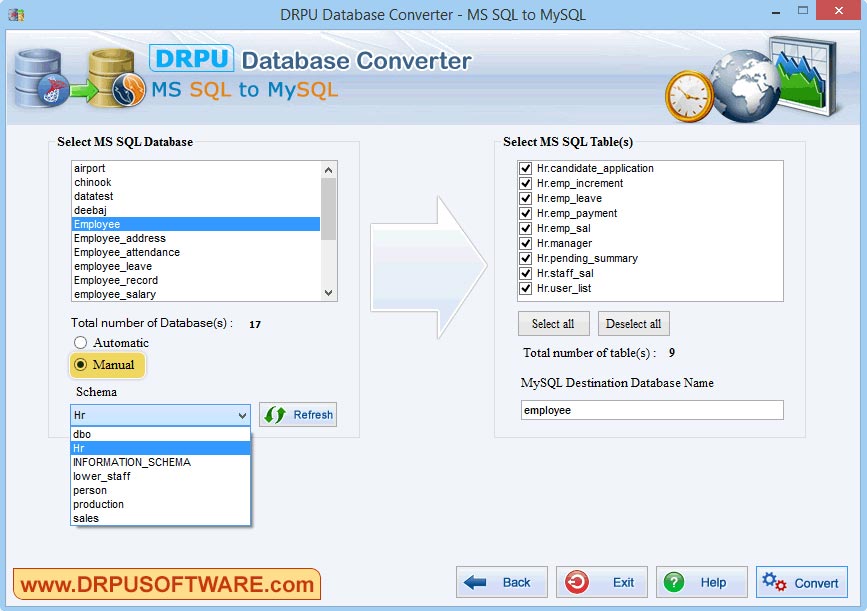Click the Convert gear icon
This screenshot has height=611, width=867.
(774, 582)
